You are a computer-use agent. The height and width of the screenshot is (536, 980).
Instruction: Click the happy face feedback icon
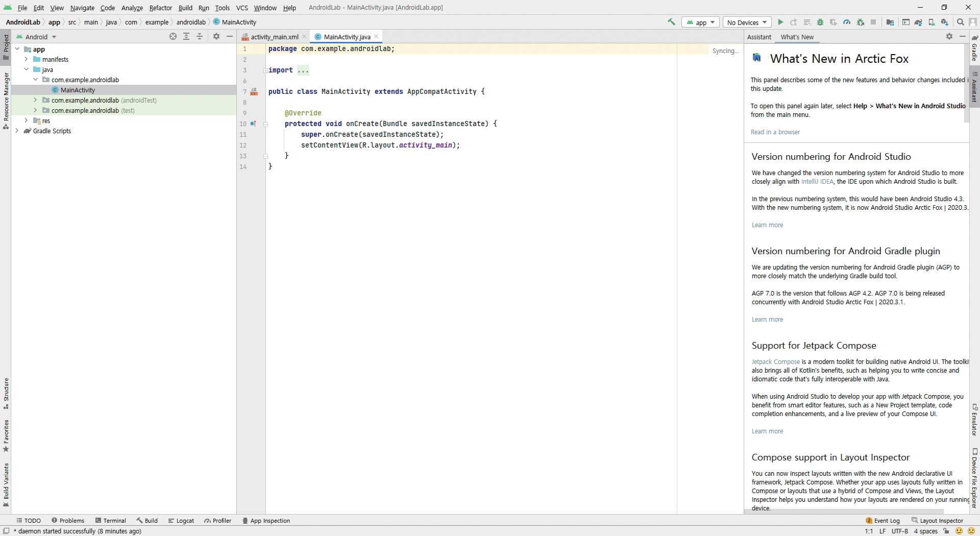[x=959, y=531]
